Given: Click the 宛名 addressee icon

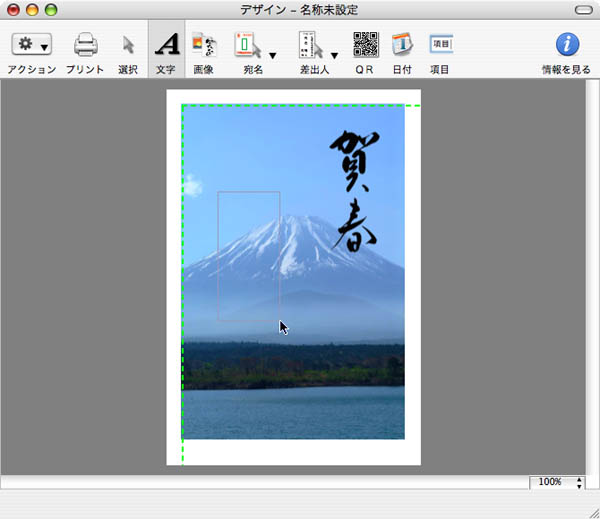Looking at the screenshot, I should [x=247, y=45].
